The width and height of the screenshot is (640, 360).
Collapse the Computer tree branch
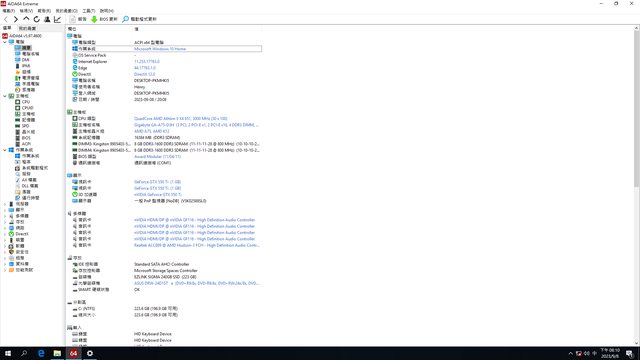pos(5,42)
